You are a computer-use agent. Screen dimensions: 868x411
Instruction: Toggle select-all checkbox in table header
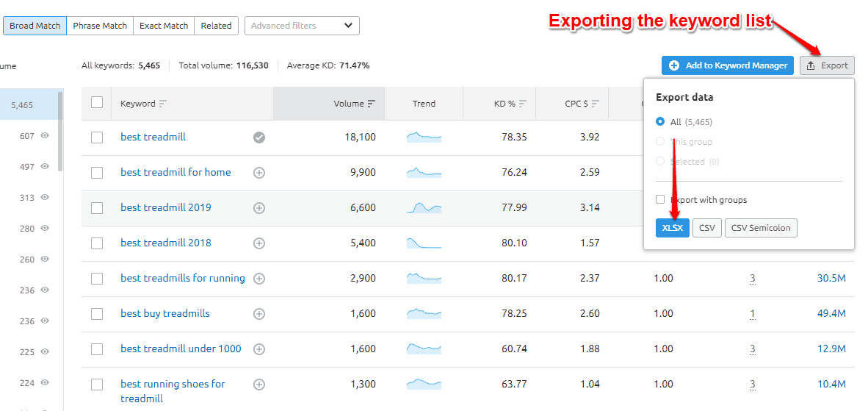(97, 103)
